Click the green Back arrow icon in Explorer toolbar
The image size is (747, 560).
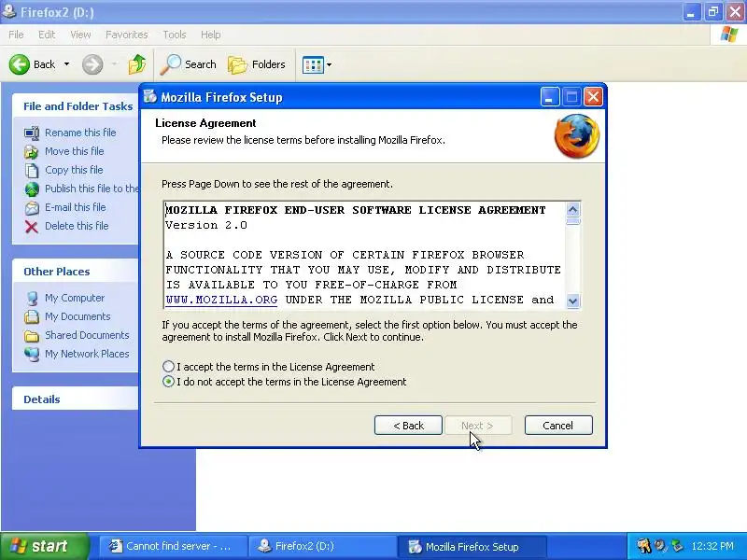click(20, 64)
